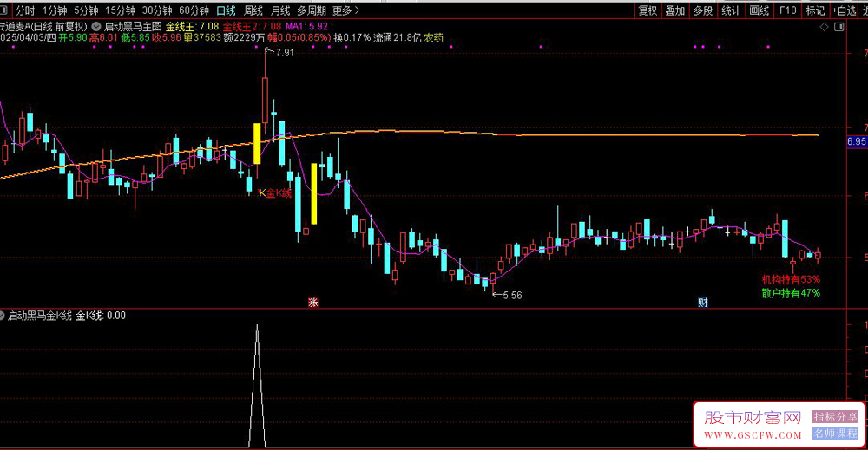Click the 农药 sector label
868x450 pixels.
pos(433,37)
